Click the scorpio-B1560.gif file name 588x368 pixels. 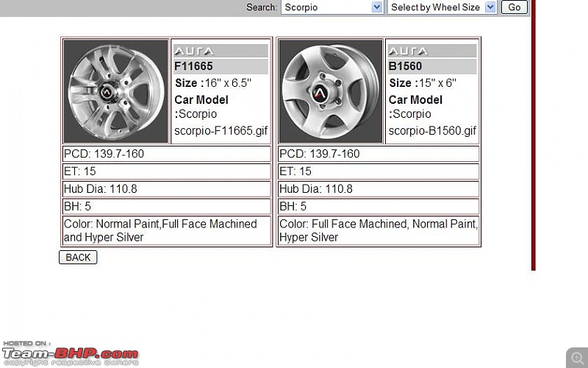click(432, 131)
